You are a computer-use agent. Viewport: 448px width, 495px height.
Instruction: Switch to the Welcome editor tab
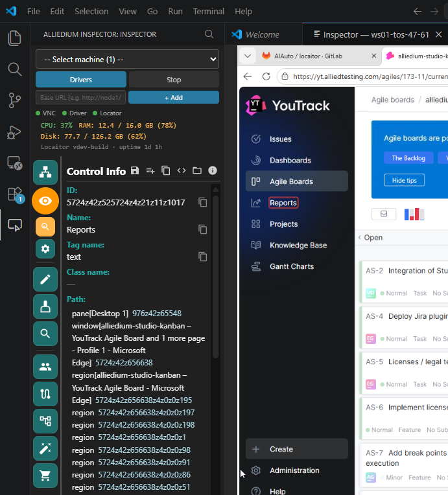tap(264, 34)
